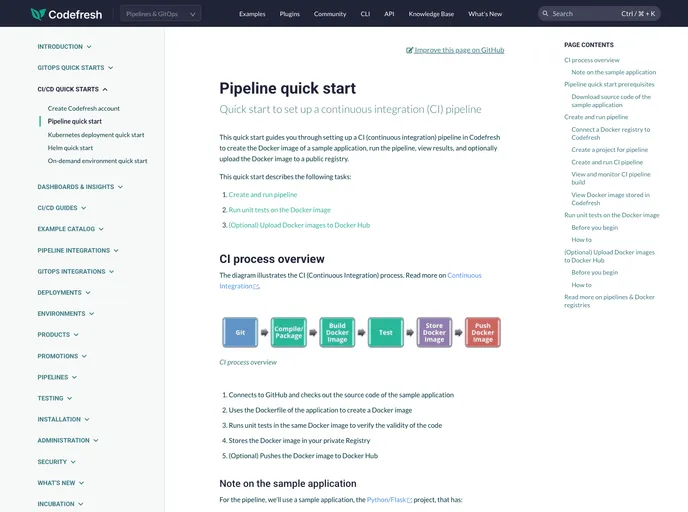This screenshot has height=512, width=688.
Task: Open the Knowledge Base nav item
Action: point(431,14)
